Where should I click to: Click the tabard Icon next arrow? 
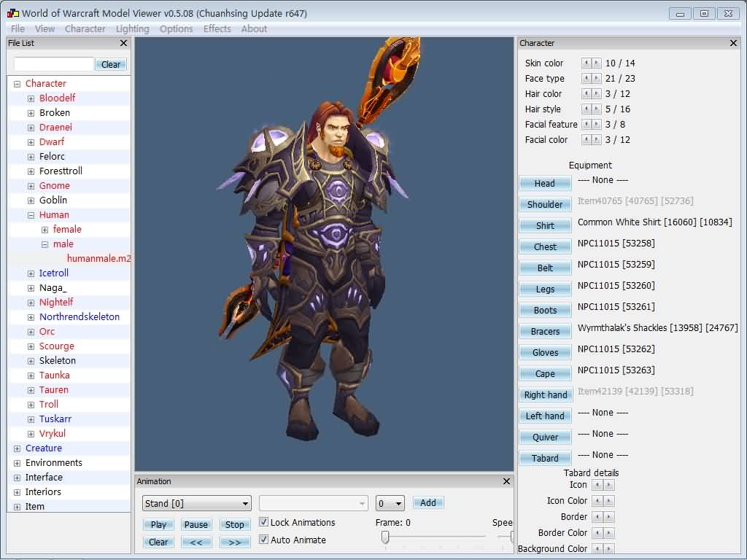(x=609, y=485)
